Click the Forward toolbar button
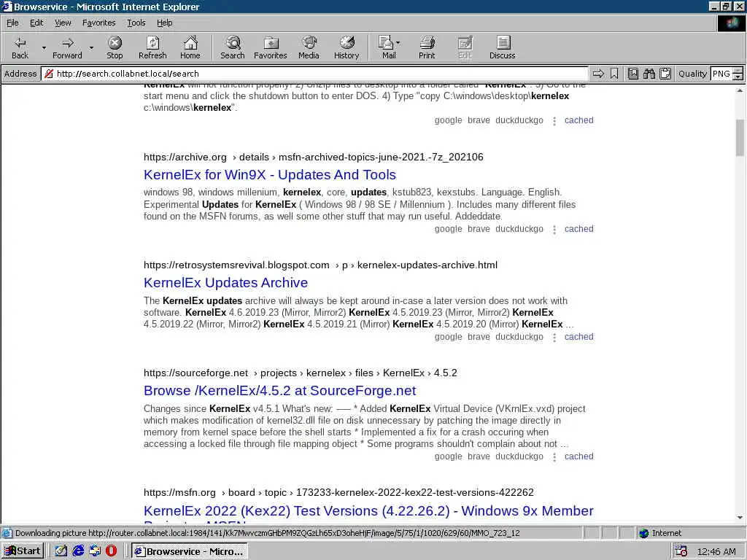This screenshot has height=560, width=747. pyautogui.click(x=67, y=47)
